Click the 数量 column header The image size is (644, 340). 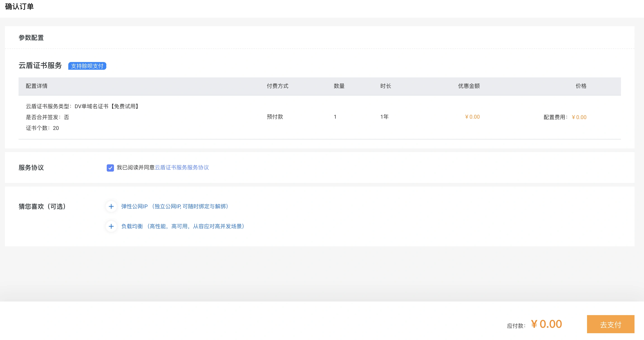[x=339, y=86]
